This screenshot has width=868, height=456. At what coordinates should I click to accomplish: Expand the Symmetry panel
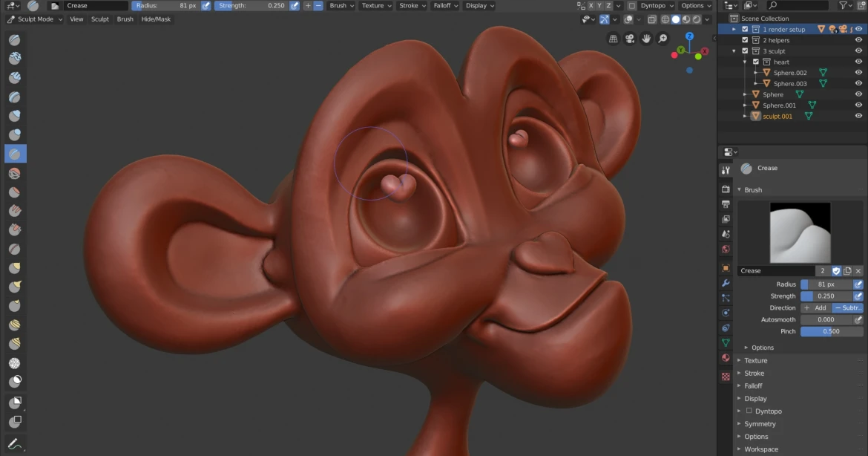760,424
